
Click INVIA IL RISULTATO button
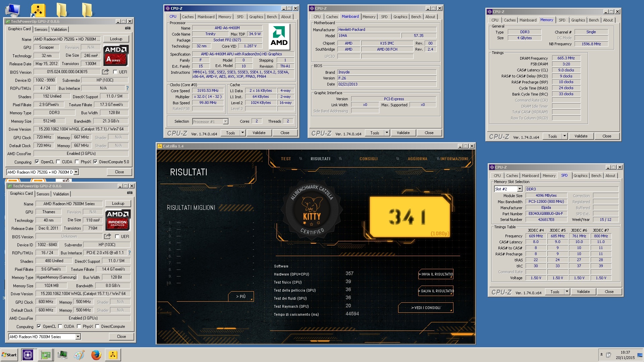[x=436, y=274]
